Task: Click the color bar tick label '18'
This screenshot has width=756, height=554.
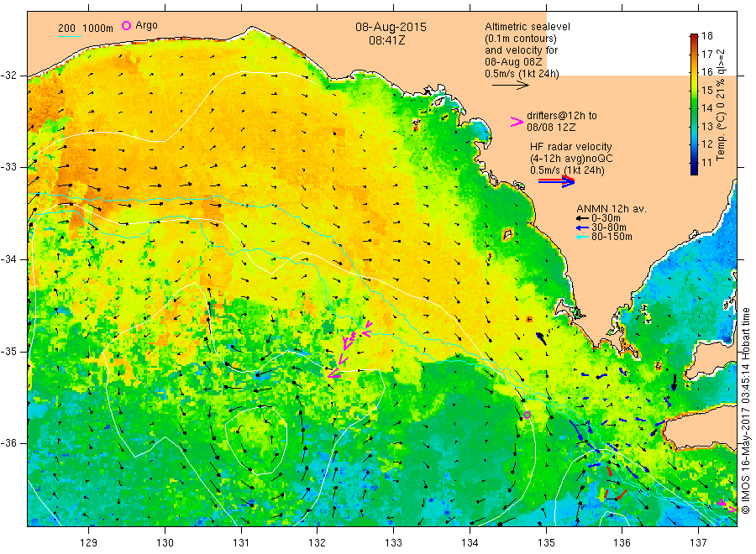Action: (706, 36)
